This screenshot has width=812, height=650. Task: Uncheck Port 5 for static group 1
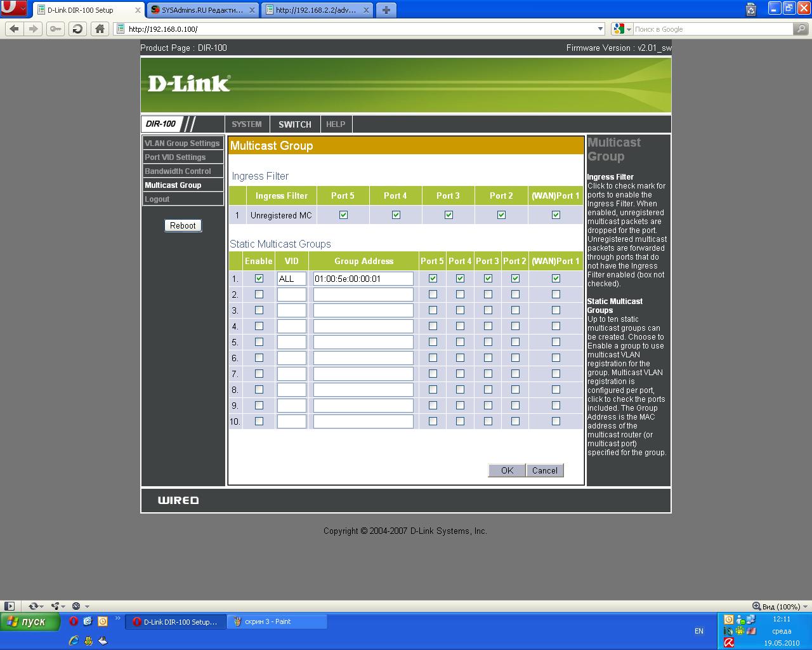[x=433, y=279]
